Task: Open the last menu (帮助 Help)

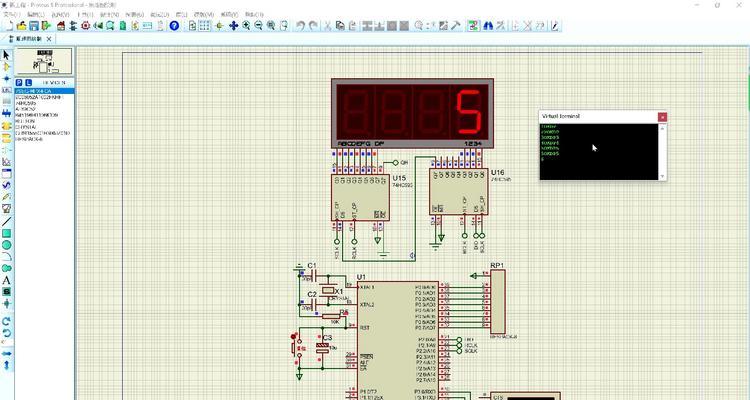Action: (x=254, y=15)
